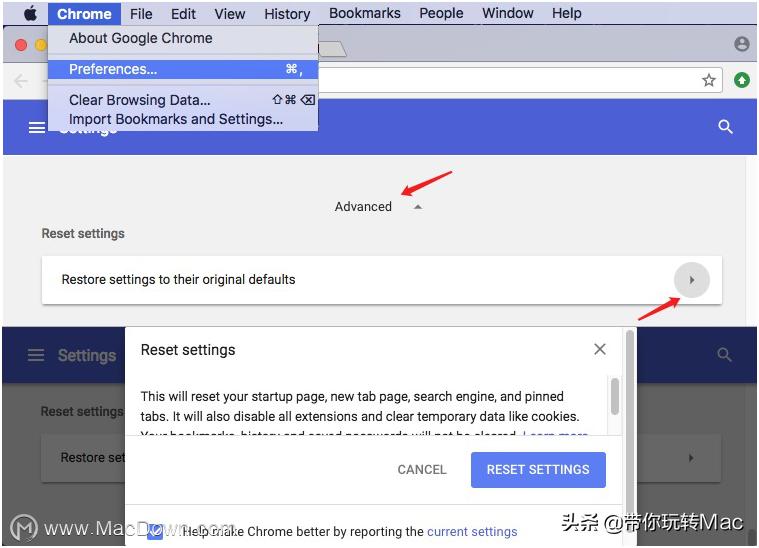Click the Chrome profile avatar icon
Screen dimensions: 759x548
pos(742,44)
